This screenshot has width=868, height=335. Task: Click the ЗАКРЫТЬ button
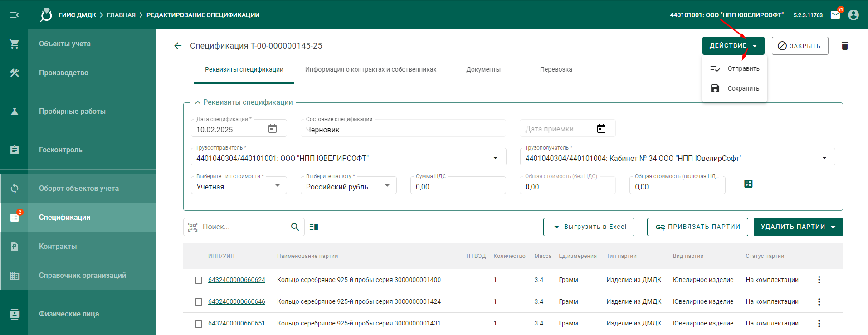800,46
